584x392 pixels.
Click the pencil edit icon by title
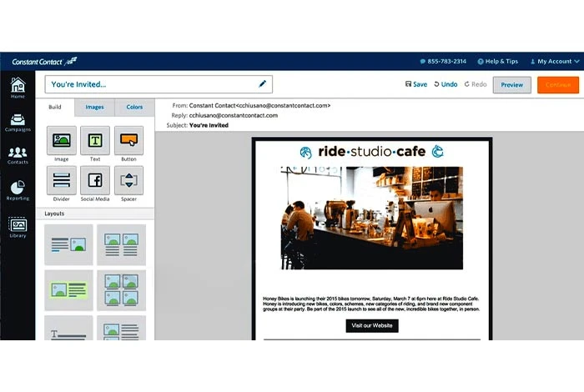[263, 84]
